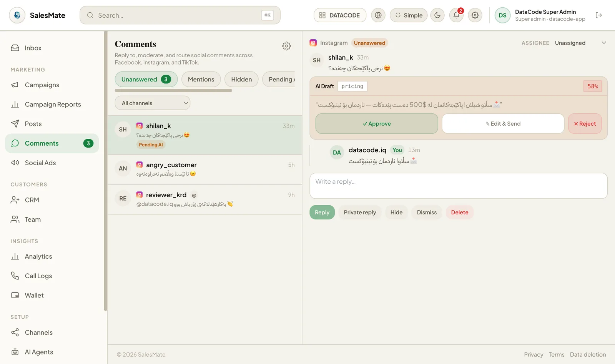Open reviewer_krd comment
Screen dimensions: 615x364
pyautogui.click(x=205, y=200)
